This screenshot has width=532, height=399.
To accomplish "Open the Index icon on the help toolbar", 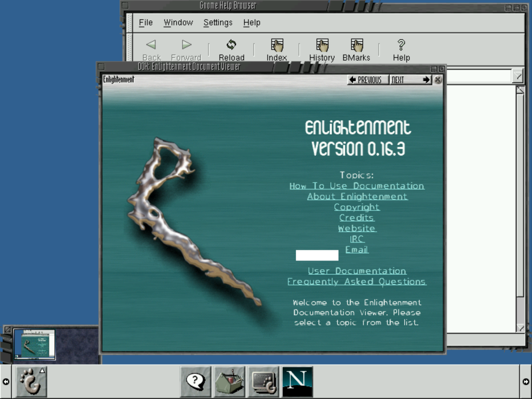I will point(277,49).
